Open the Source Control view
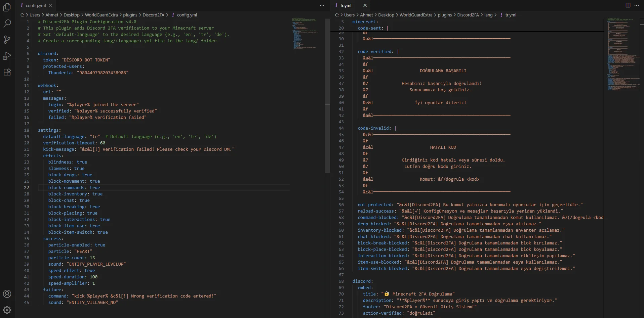Viewport: 644px width, 318px height. point(7,40)
